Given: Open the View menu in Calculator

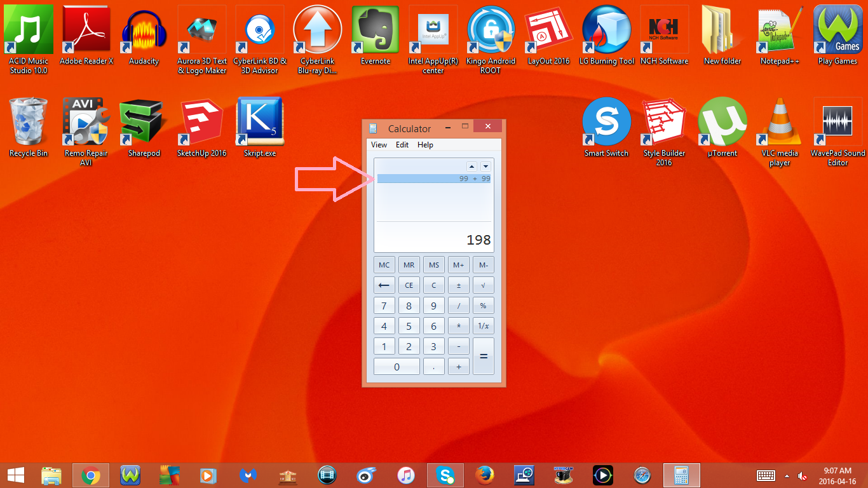Looking at the screenshot, I should [378, 144].
